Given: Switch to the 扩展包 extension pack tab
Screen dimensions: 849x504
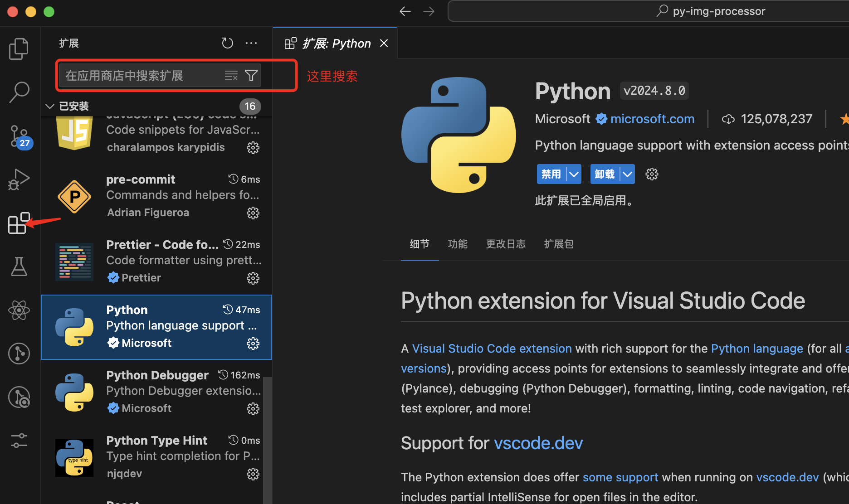Looking at the screenshot, I should (559, 244).
